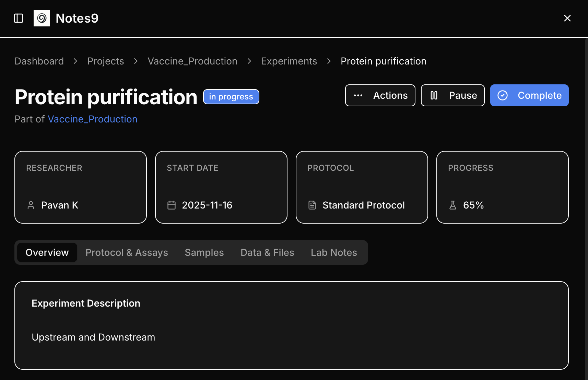Mark experiment as Complete
Viewport: 588px width, 380px height.
(529, 95)
